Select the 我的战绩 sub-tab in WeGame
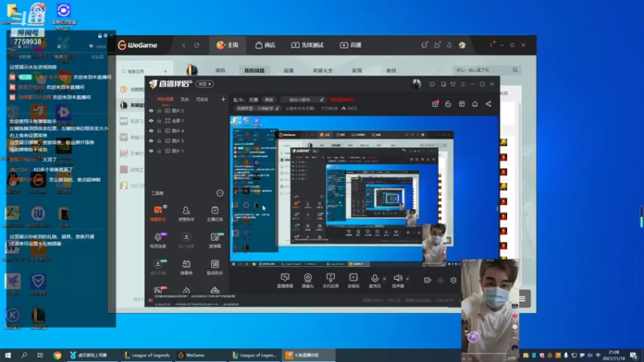The width and height of the screenshot is (644, 362). [x=254, y=70]
